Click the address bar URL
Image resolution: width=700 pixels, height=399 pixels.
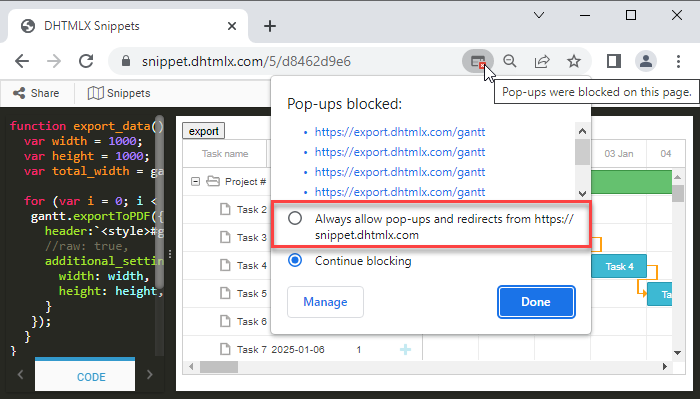(x=246, y=61)
